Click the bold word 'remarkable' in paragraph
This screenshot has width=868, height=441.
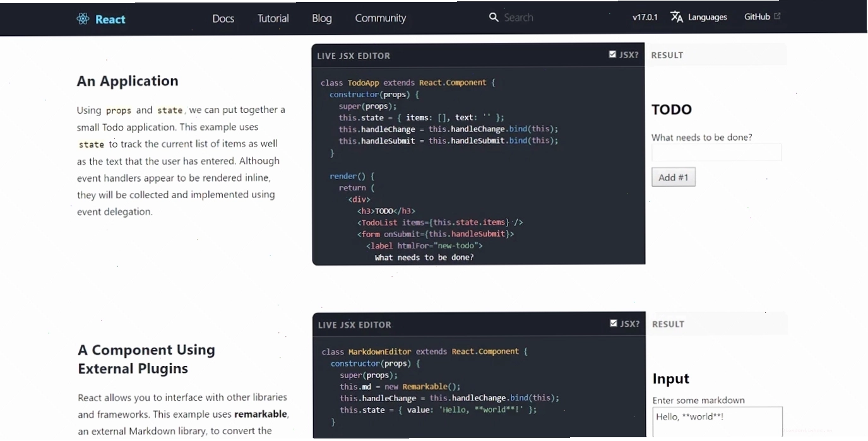[261, 415]
